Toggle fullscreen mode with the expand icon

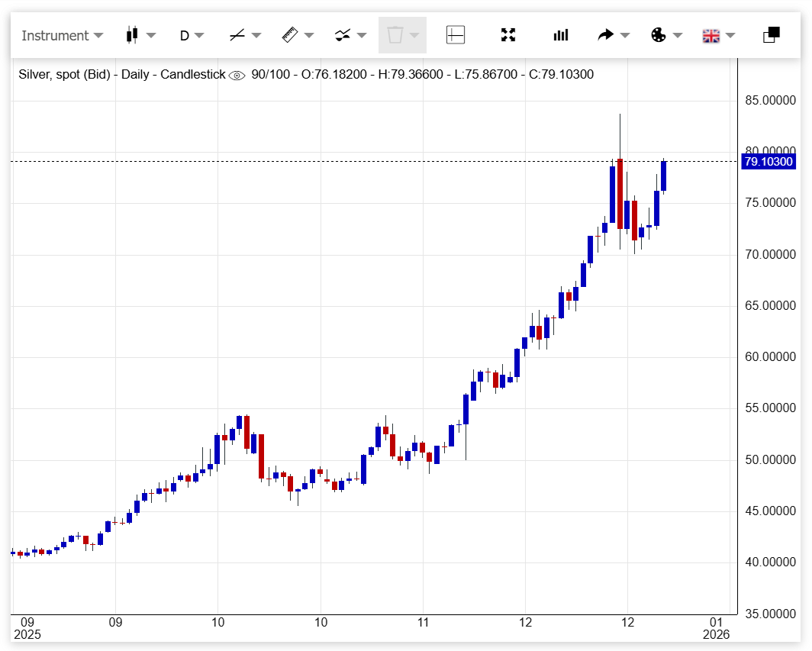(508, 35)
